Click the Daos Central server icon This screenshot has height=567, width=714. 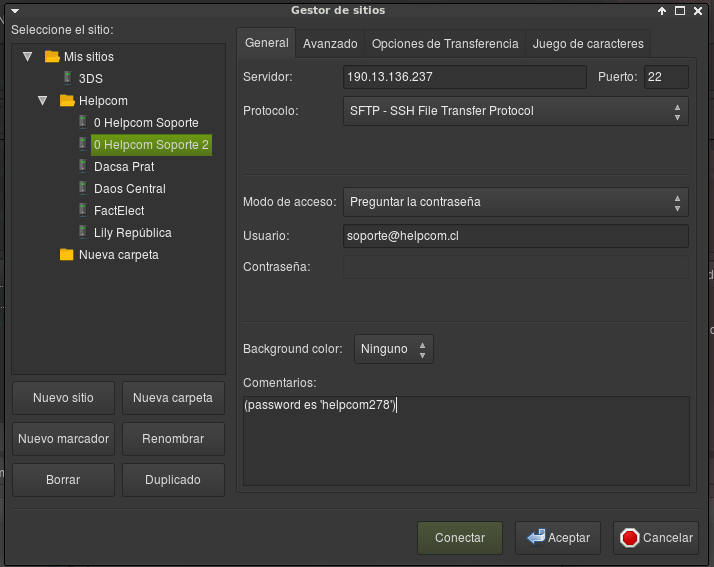(x=83, y=188)
